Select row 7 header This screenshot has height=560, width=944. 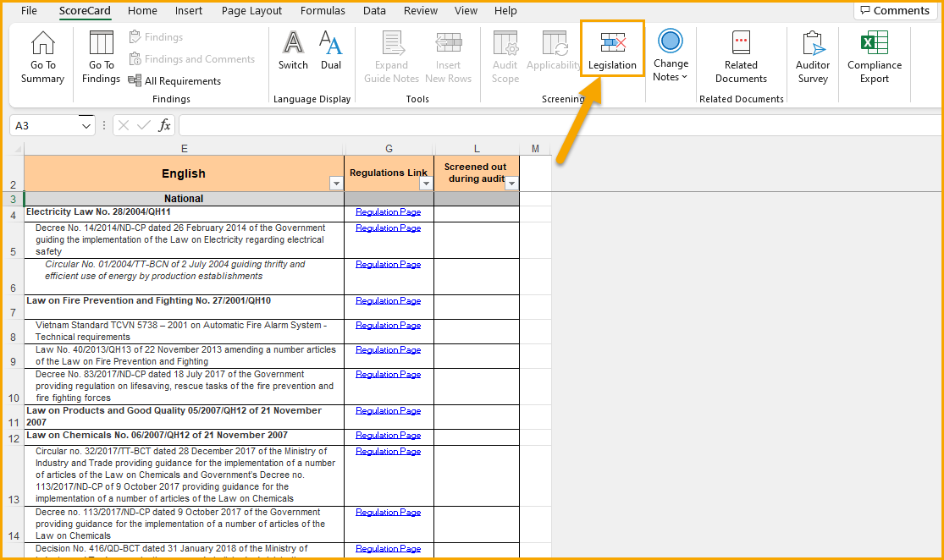pyautogui.click(x=13, y=307)
